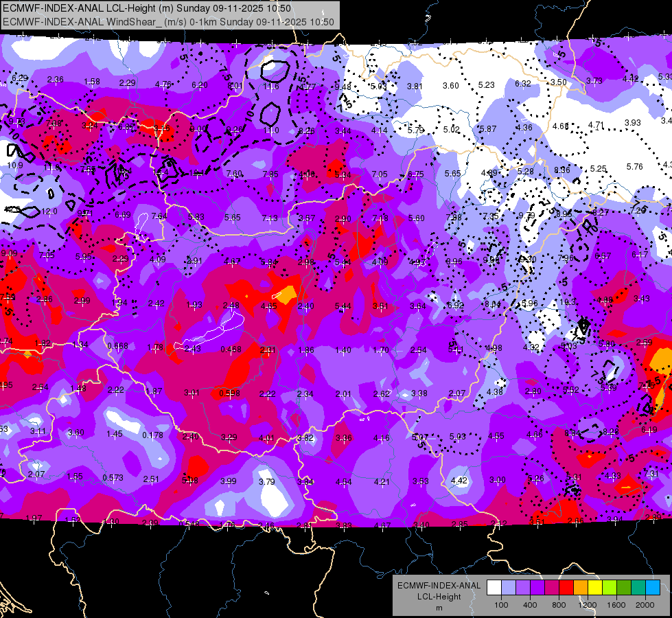Image resolution: width=672 pixels, height=618 pixels.
Task: Click the orange legend swatch
Action: 581,588
